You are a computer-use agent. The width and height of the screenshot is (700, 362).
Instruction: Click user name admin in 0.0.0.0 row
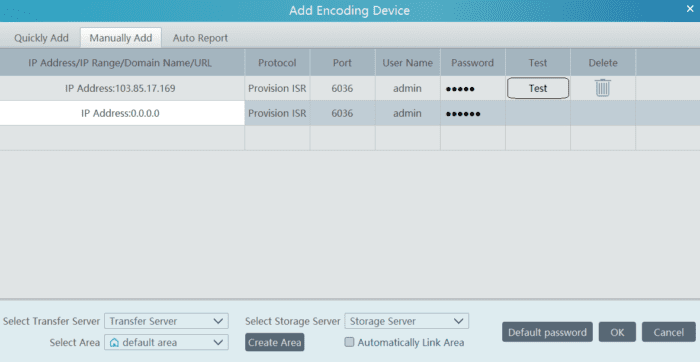click(408, 113)
